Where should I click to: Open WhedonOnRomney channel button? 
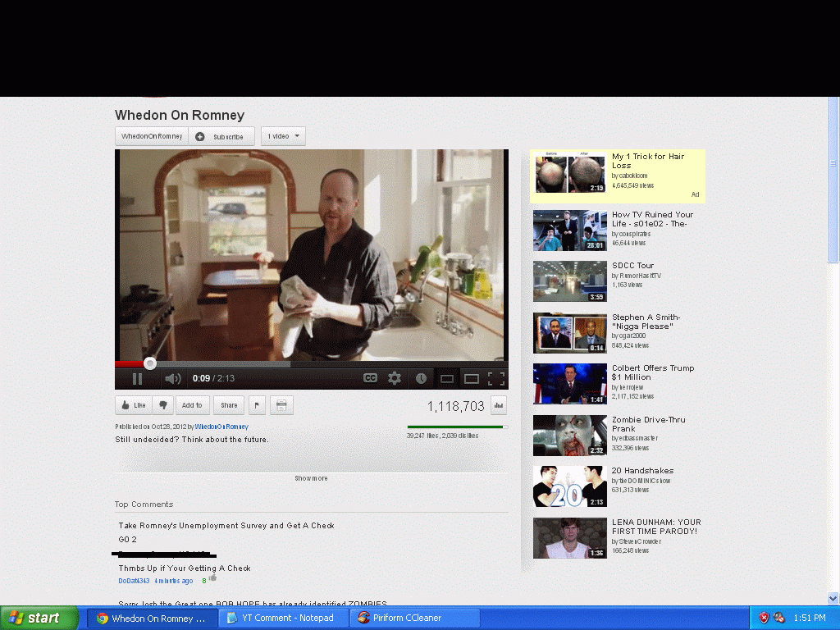[152, 137]
